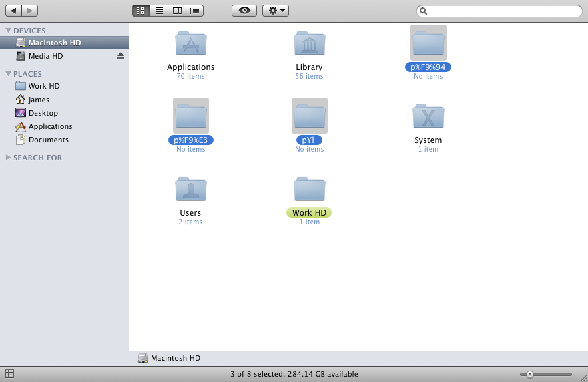Open Documents in the sidebar
Viewport: 588px width, 382px height.
click(65, 140)
